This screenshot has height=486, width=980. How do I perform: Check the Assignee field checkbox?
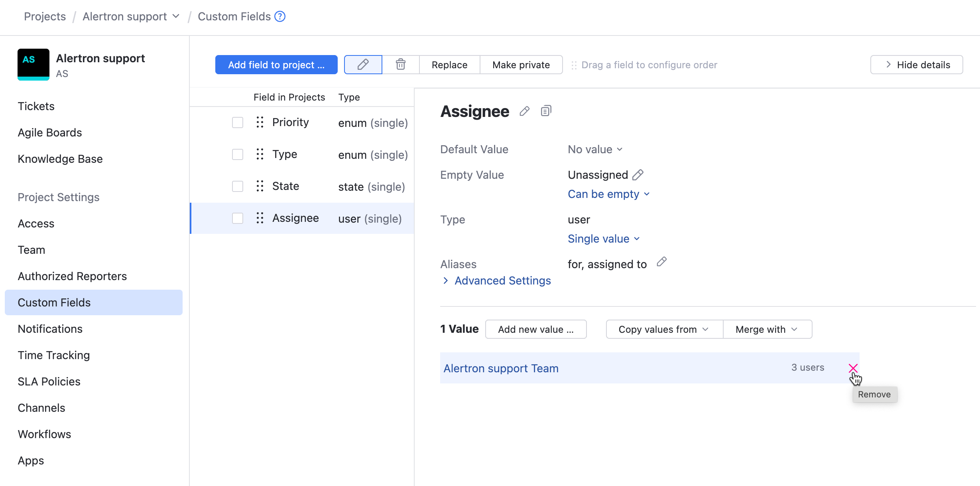[237, 218]
